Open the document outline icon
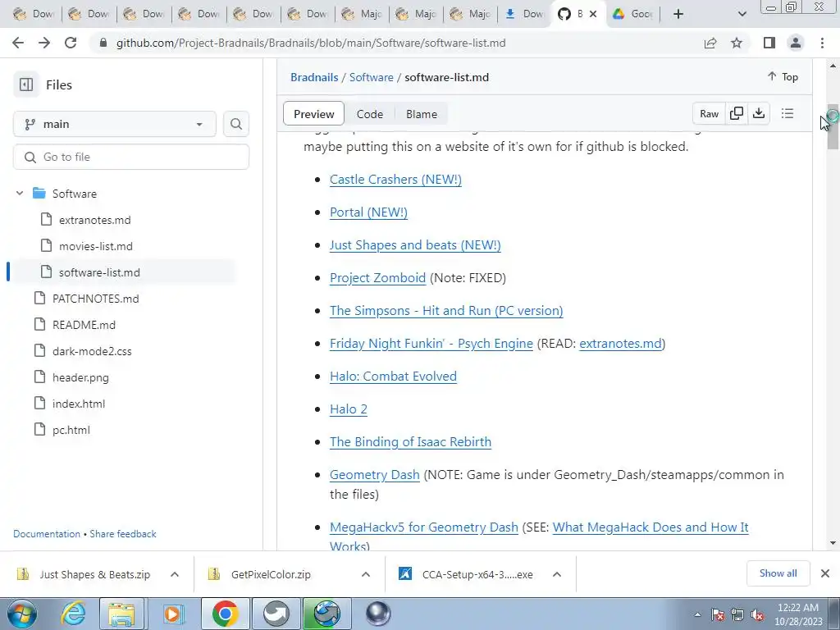 point(787,113)
